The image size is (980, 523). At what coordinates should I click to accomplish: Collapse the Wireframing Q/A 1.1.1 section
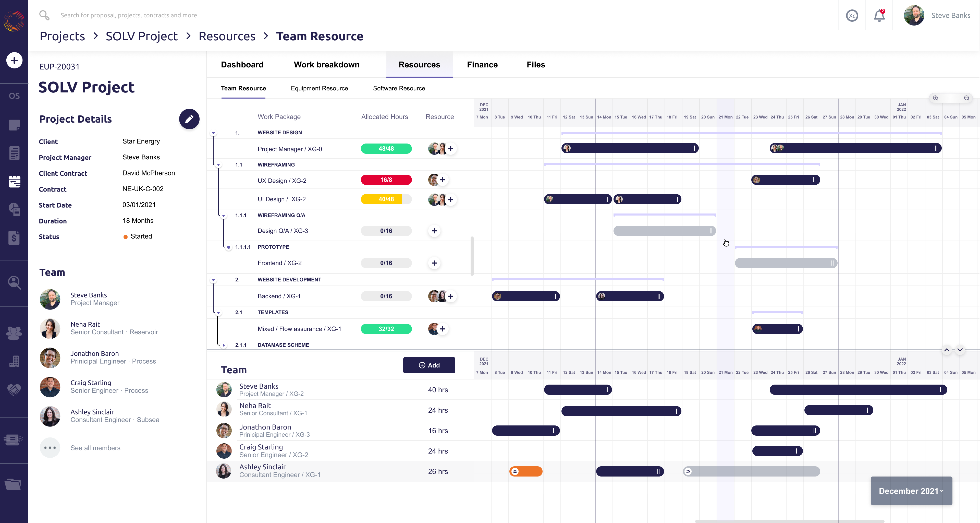(224, 216)
